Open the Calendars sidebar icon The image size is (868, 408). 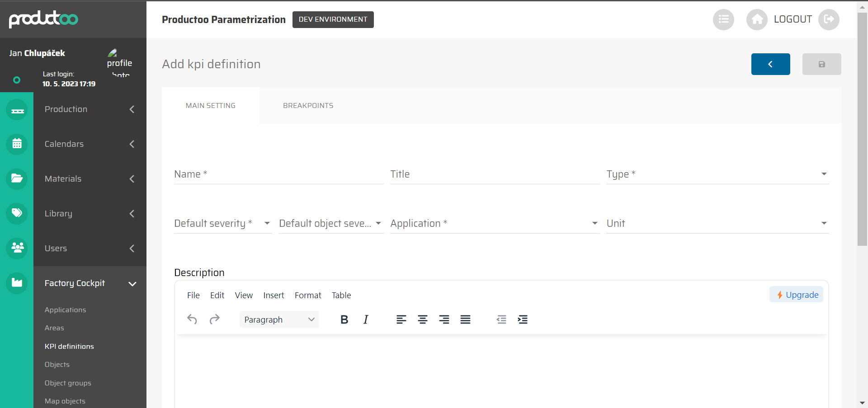click(x=17, y=144)
